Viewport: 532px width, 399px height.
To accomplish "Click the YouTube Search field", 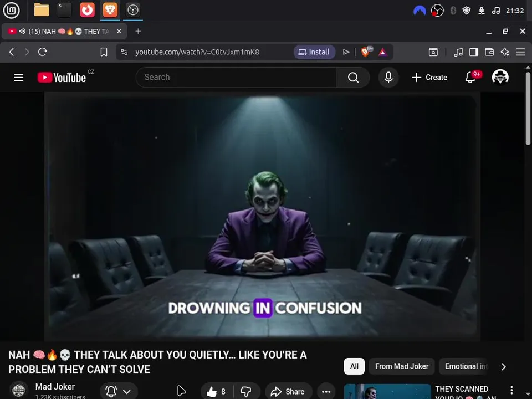I will pos(236,78).
